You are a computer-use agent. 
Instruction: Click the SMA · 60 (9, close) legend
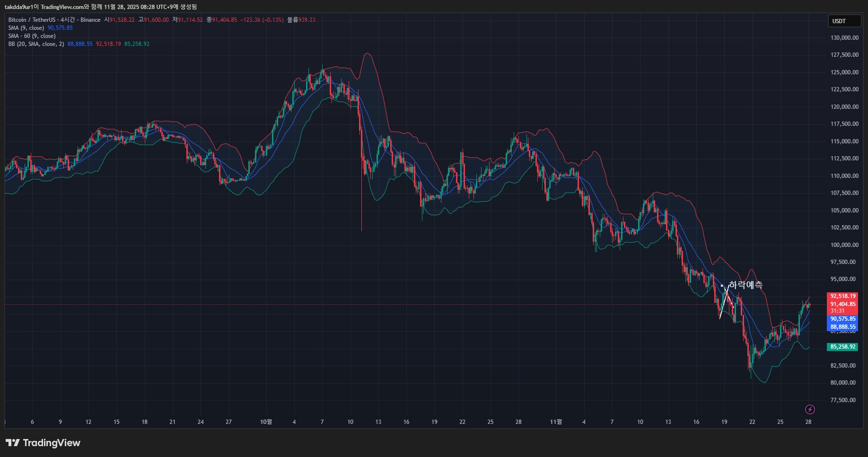[32, 36]
